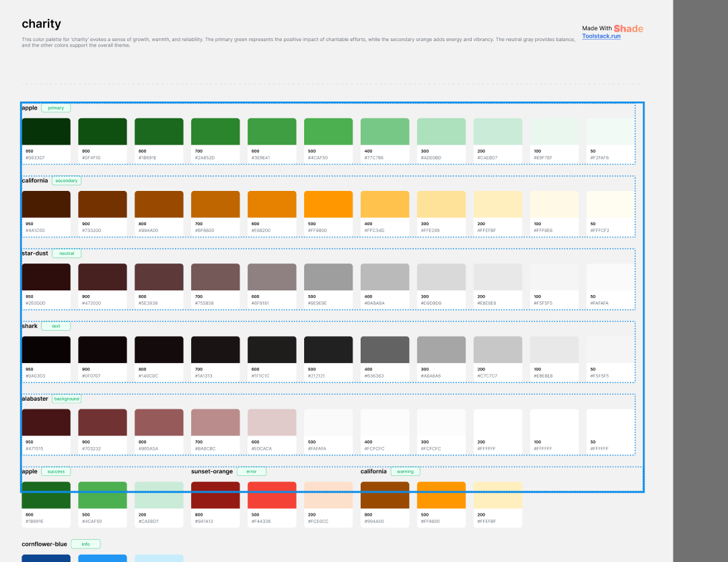Select the success 200 pale green swatch
The height and width of the screenshot is (562, 728).
click(x=159, y=495)
